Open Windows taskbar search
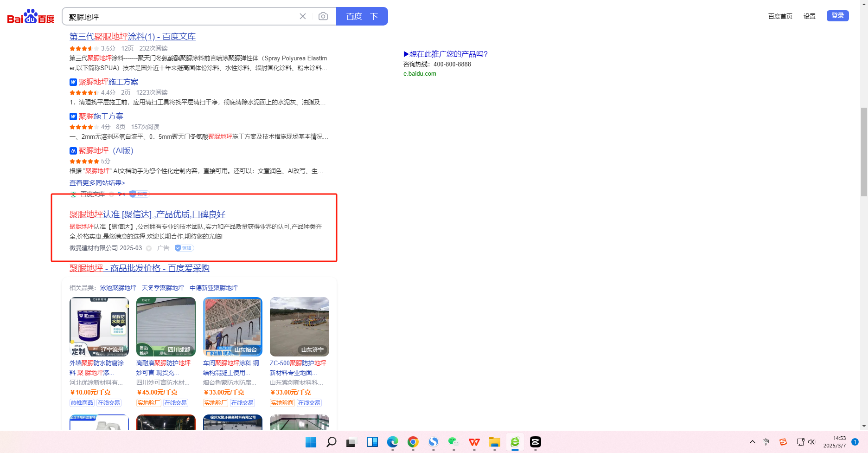The height and width of the screenshot is (453, 868). pyautogui.click(x=332, y=442)
